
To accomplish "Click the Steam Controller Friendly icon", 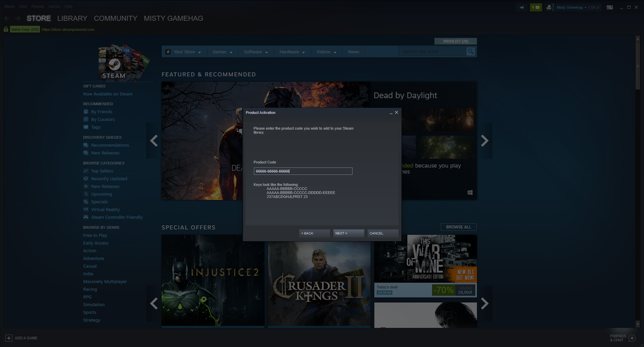I will click(86, 217).
